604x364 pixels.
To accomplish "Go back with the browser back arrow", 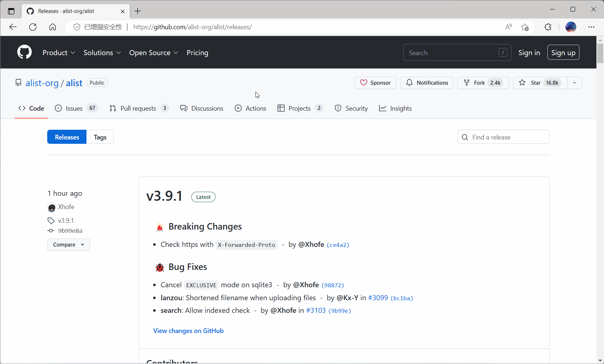I will coord(13,27).
